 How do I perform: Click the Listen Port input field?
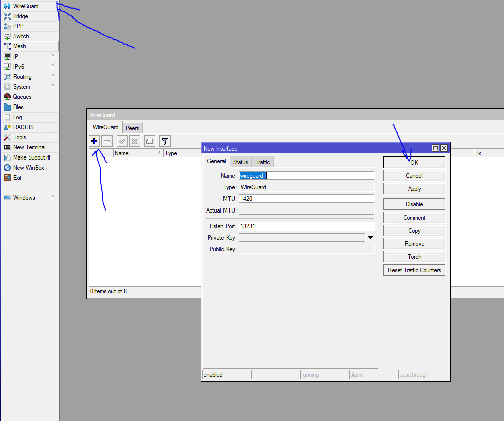pos(306,226)
